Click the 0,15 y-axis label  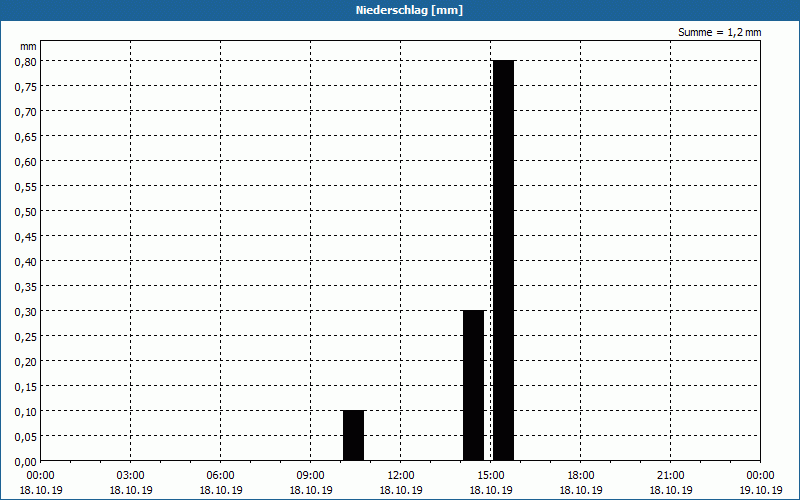(x=26, y=387)
